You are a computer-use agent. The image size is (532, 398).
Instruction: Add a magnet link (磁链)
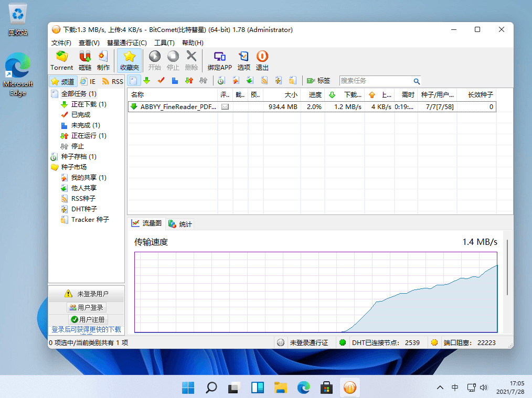(85, 60)
